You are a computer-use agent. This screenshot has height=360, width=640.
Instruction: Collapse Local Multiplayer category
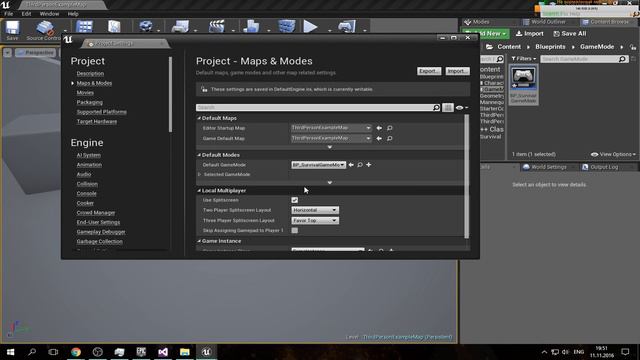pyautogui.click(x=199, y=191)
